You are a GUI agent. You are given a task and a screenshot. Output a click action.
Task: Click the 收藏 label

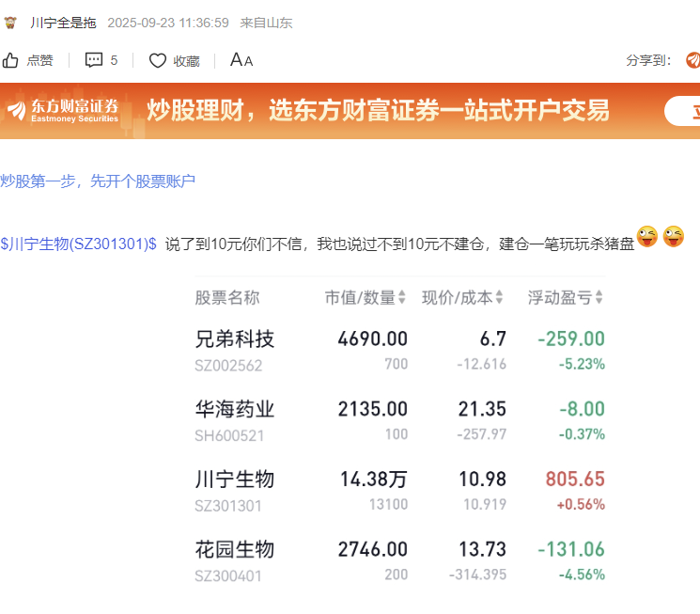coord(187,61)
